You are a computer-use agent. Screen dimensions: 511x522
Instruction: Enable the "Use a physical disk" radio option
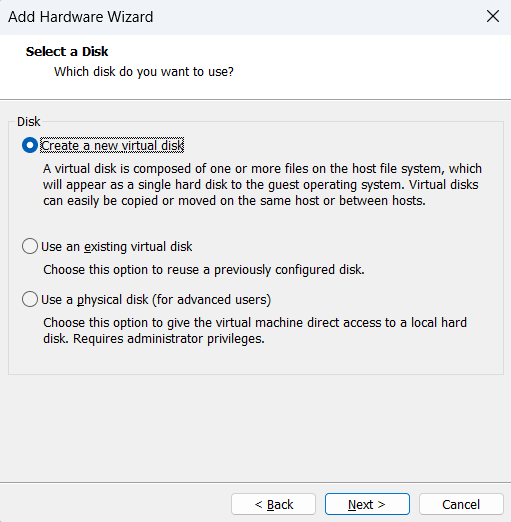(30, 299)
